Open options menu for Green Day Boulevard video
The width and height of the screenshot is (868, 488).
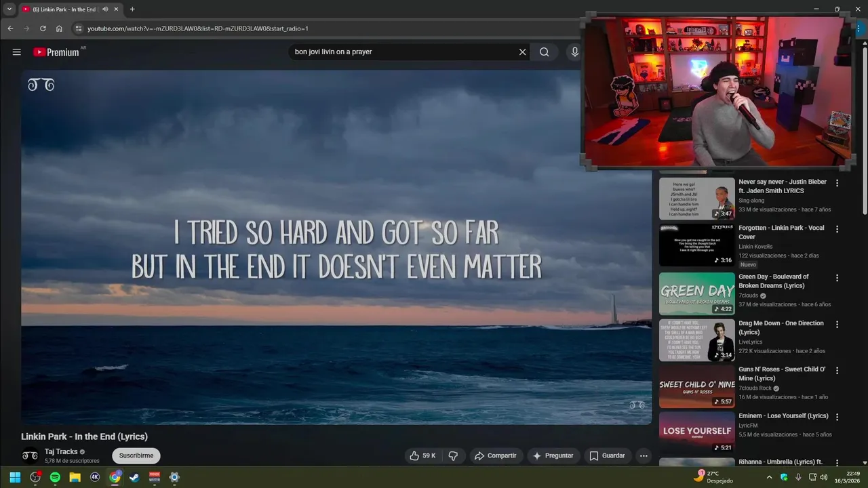(x=837, y=278)
